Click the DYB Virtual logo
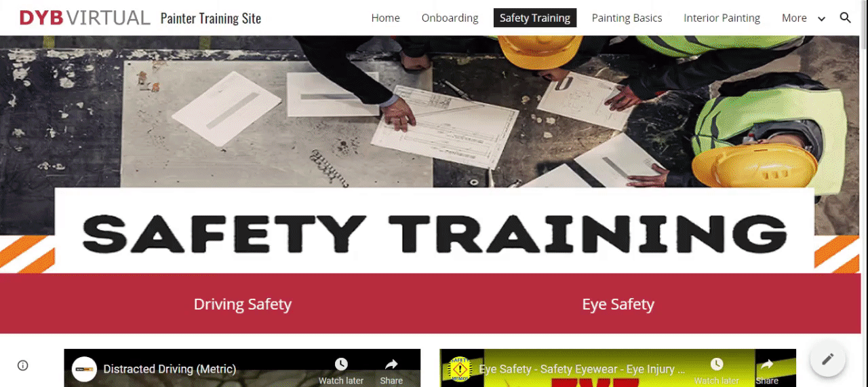The height and width of the screenshot is (387, 868). tap(85, 18)
